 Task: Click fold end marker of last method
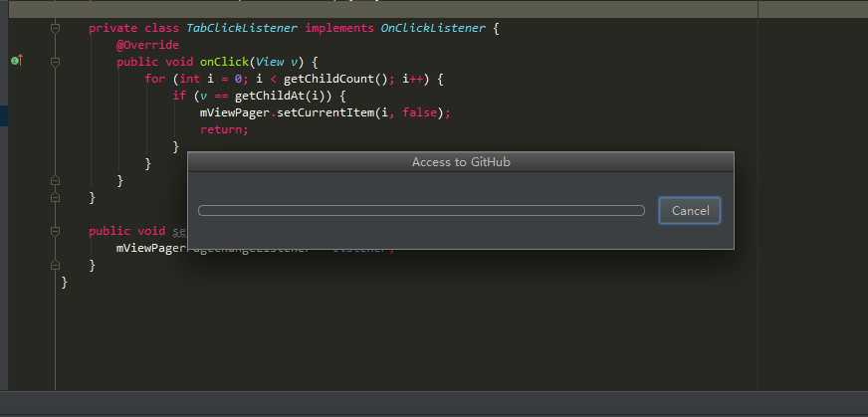(x=55, y=266)
